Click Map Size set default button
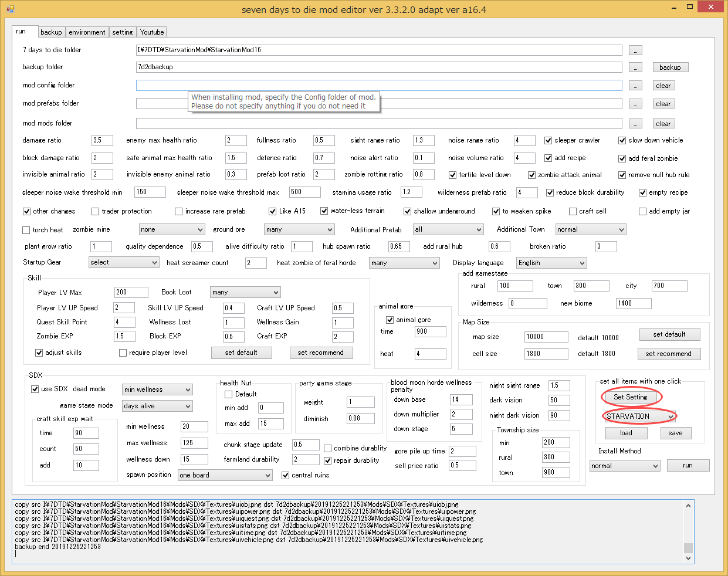Image resolution: width=728 pixels, height=576 pixels. [x=669, y=334]
